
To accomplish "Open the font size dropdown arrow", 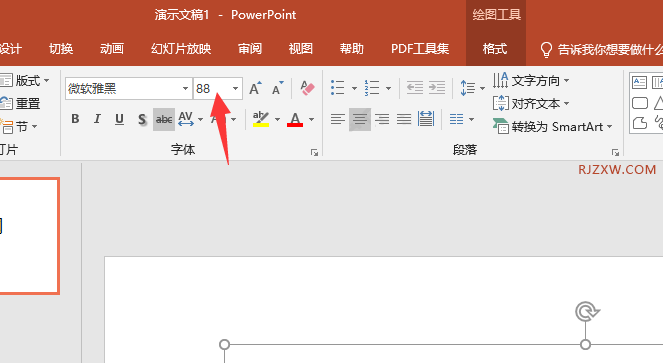I will click(x=235, y=88).
